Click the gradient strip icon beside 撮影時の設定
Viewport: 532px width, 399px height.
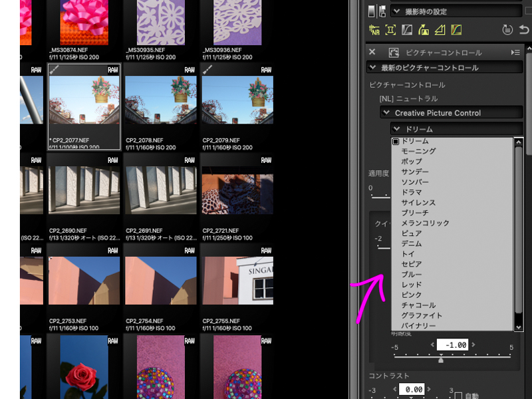[x=372, y=11]
